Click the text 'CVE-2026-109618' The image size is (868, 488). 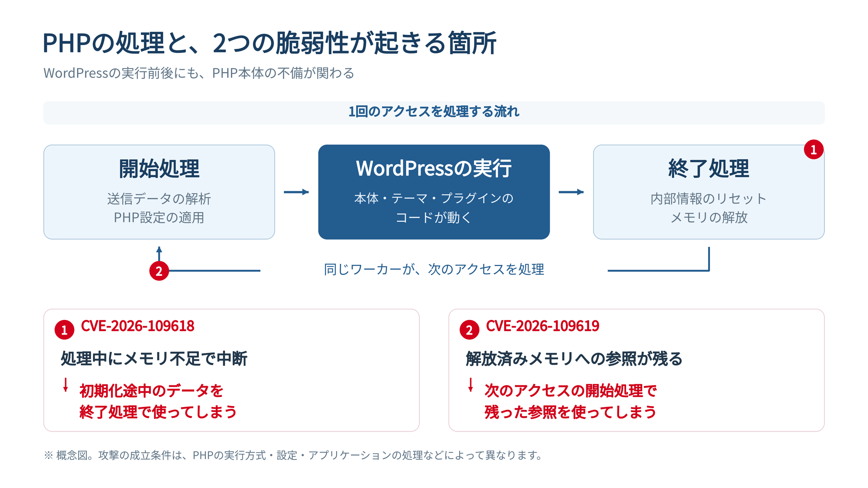click(138, 326)
